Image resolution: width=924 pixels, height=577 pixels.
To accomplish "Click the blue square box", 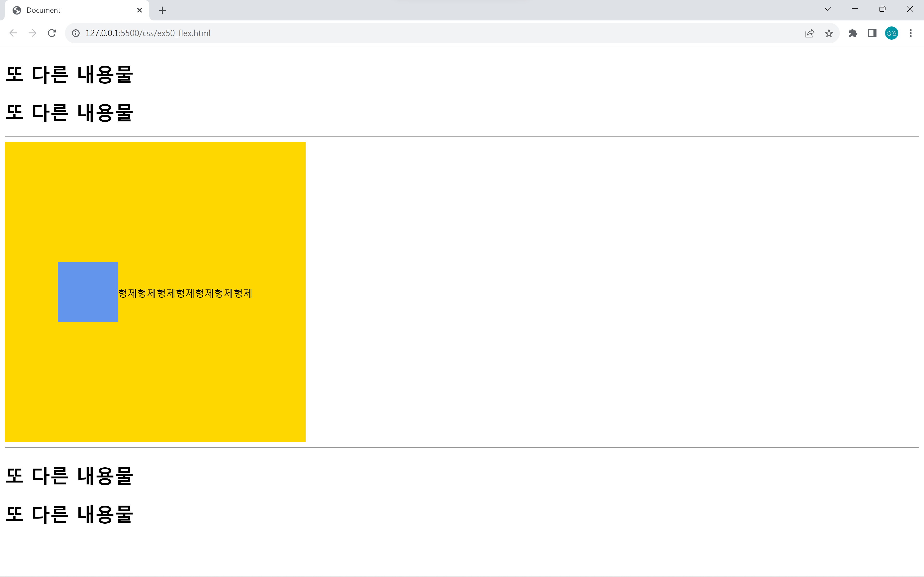I will (x=88, y=292).
